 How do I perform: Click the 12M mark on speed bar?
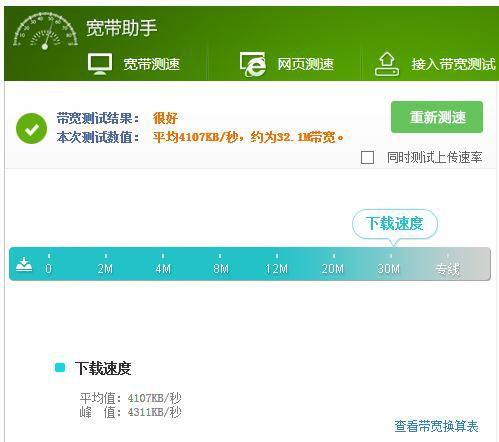point(277,268)
